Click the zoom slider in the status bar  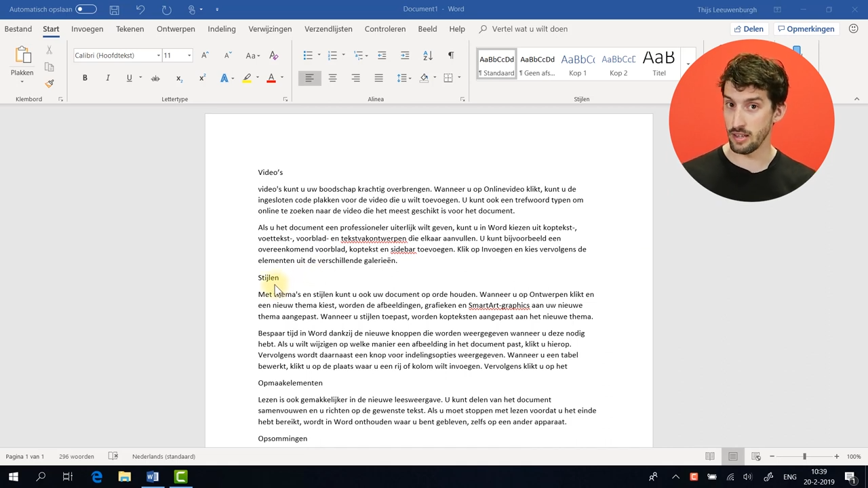click(x=804, y=457)
